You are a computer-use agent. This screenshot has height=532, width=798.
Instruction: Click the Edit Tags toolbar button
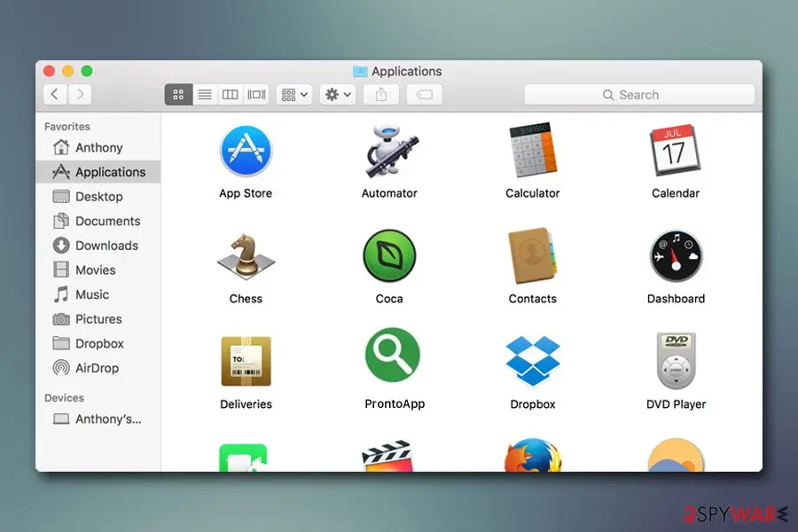coord(425,95)
